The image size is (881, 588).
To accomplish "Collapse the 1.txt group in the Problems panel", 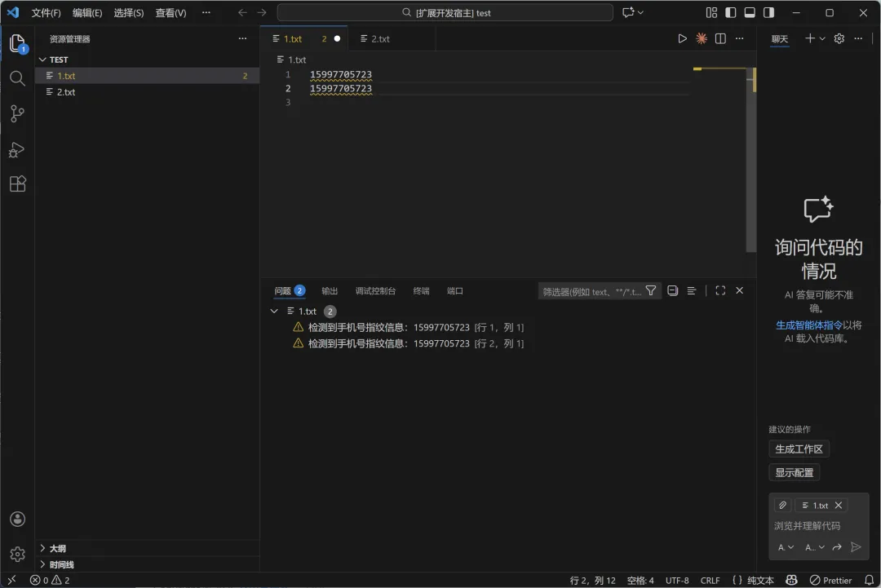I will [x=275, y=311].
